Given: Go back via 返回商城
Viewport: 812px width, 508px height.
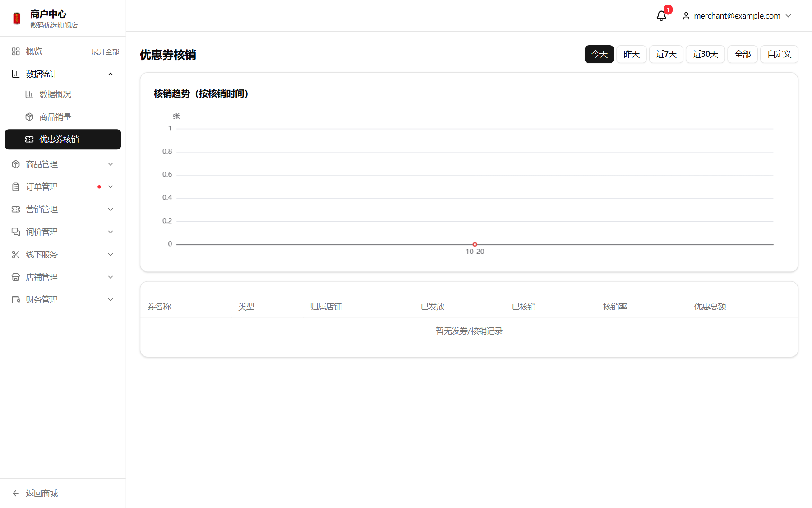Looking at the screenshot, I should click(63, 494).
